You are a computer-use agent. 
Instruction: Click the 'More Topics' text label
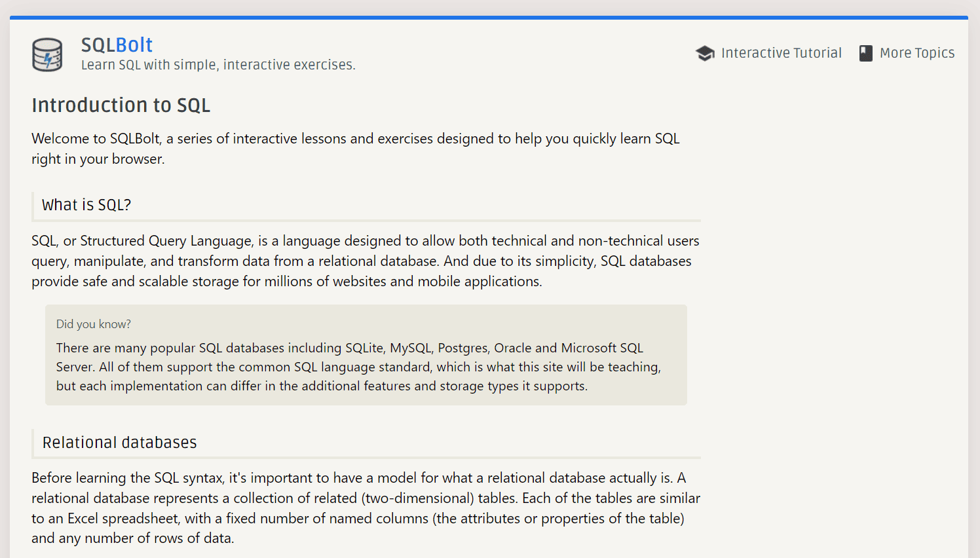(917, 53)
